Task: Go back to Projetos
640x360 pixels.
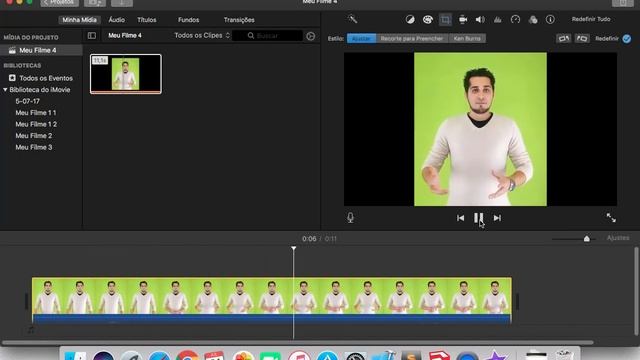Action: (x=60, y=2)
